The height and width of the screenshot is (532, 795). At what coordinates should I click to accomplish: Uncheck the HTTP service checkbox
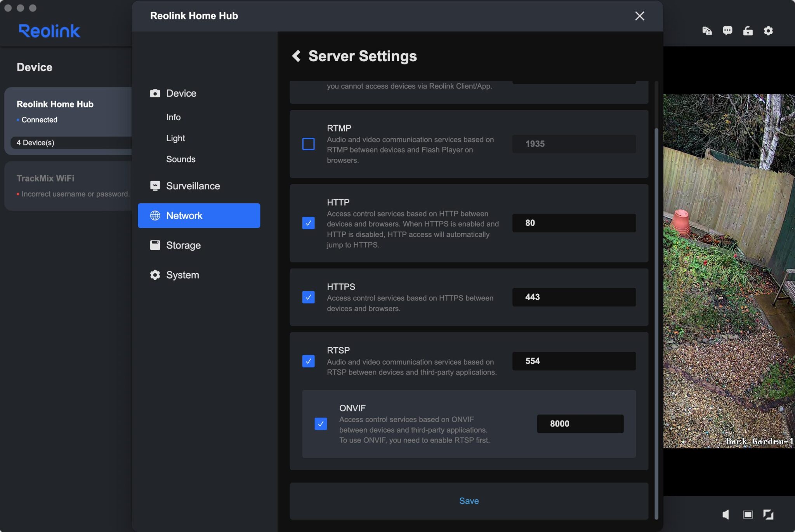coord(308,223)
